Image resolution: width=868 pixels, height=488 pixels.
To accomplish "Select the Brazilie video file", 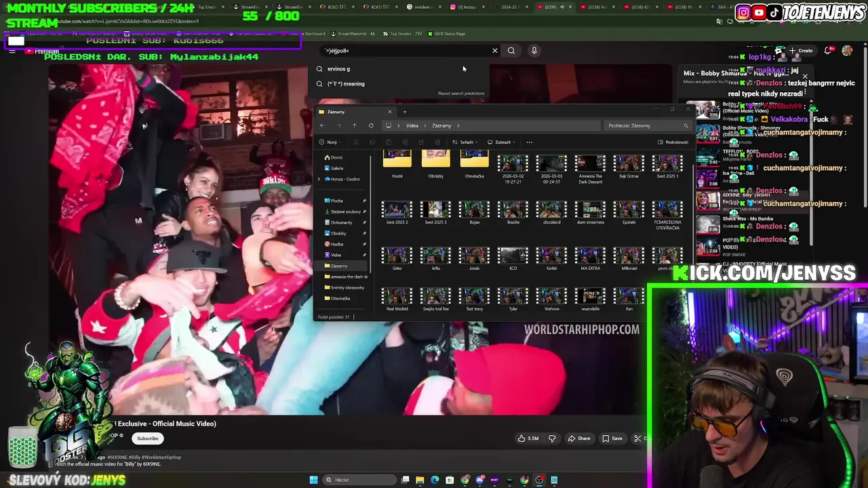I will tap(513, 212).
